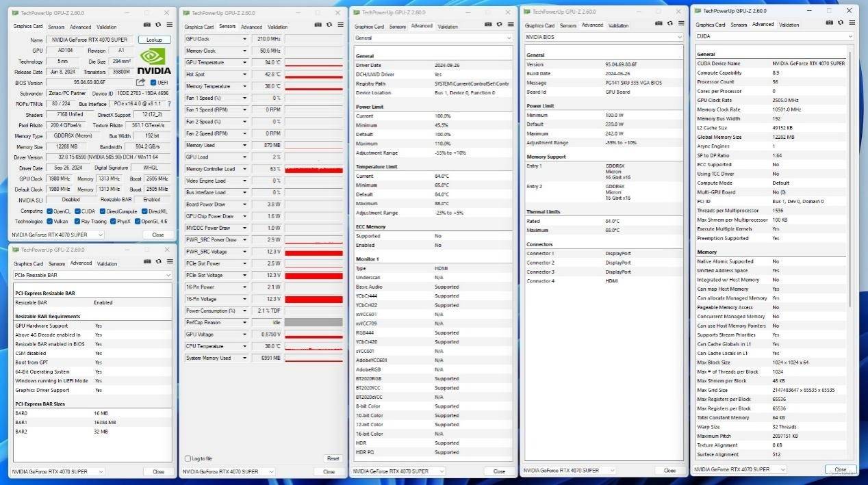The image size is (868, 485).
Task: Open the GPU Temperature sensor dropdown arrow
Action: point(244,62)
